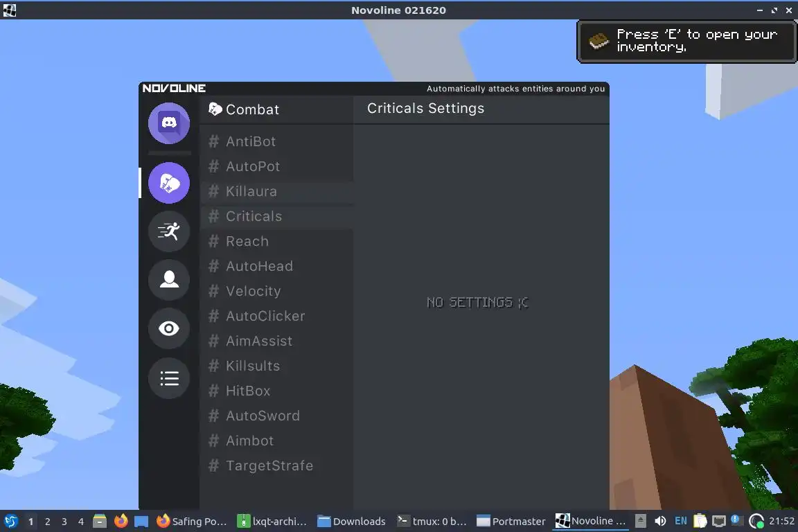Choose the Velocity module
This screenshot has width=798, height=532.
click(x=277, y=291)
